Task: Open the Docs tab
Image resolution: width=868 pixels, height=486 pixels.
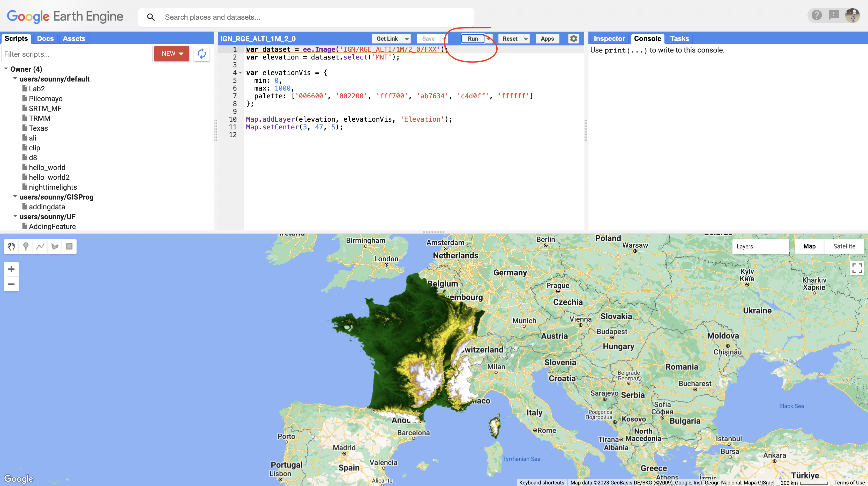Action: tap(45, 38)
